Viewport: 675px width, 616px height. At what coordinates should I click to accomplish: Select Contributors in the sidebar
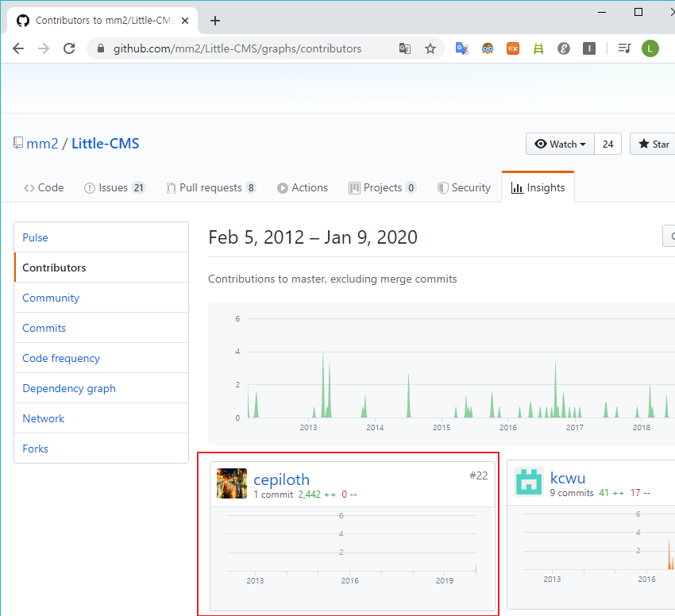coord(101,268)
